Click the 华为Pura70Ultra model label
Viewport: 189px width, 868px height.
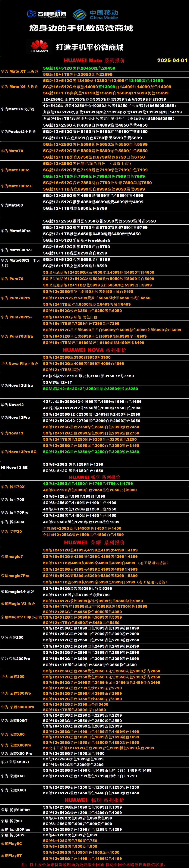point(17,336)
